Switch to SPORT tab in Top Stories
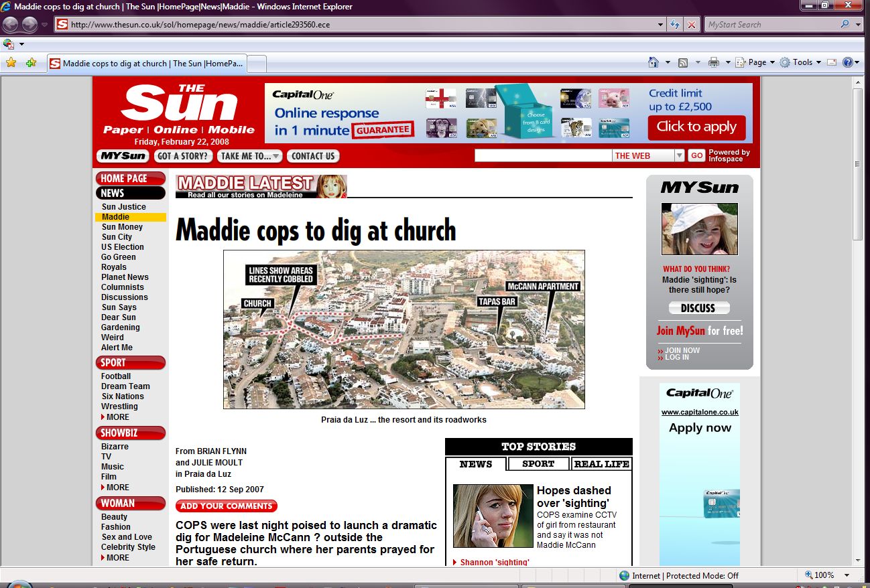This screenshot has width=870, height=588. click(x=538, y=464)
